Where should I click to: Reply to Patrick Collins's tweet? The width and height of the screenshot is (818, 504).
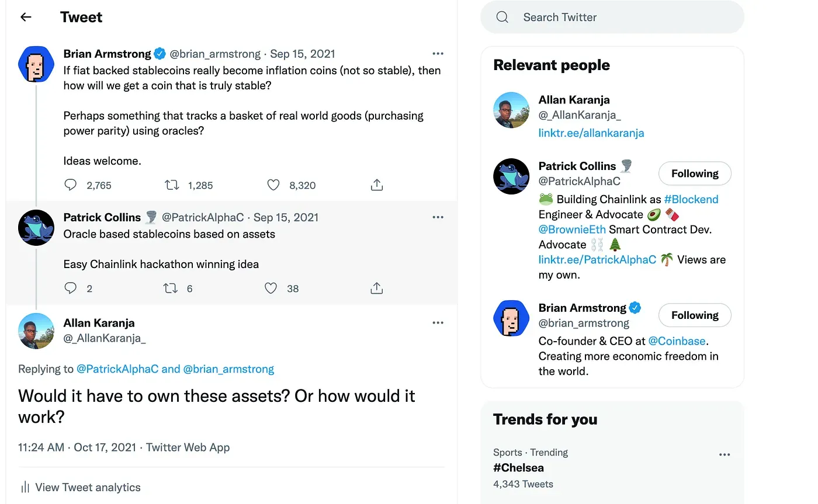click(71, 288)
